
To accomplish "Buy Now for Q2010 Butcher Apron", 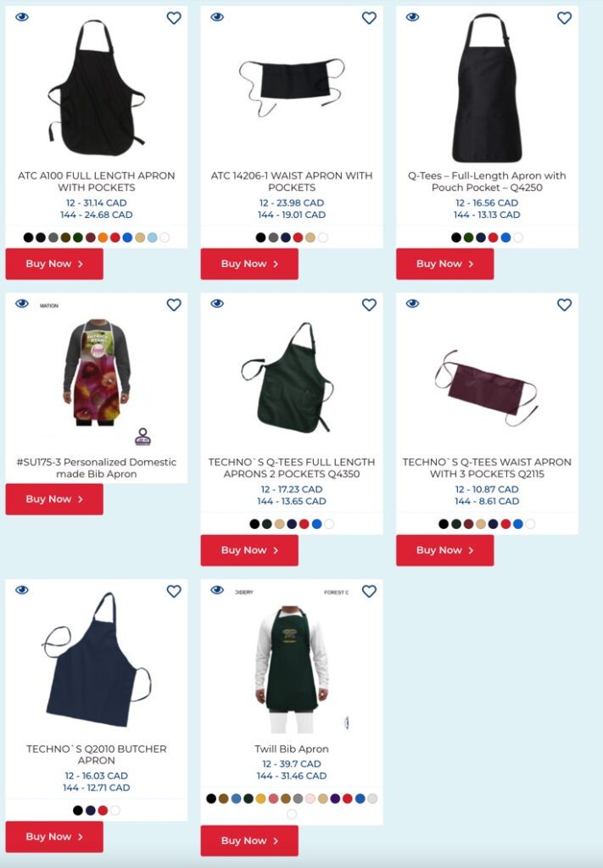I will [x=54, y=837].
